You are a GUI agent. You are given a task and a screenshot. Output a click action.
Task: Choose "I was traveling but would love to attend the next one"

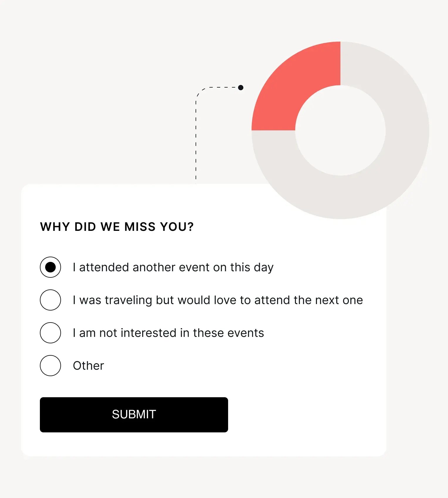[x=50, y=300]
